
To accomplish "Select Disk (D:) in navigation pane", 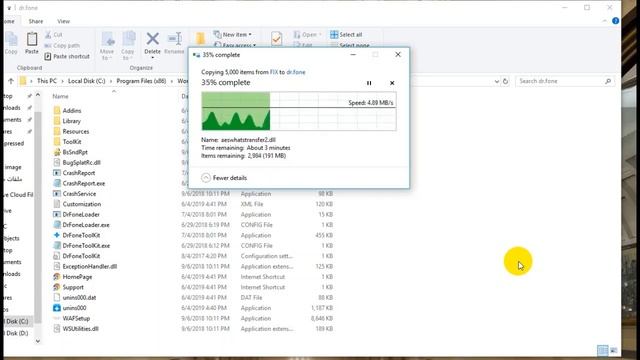I will (x=17, y=333).
